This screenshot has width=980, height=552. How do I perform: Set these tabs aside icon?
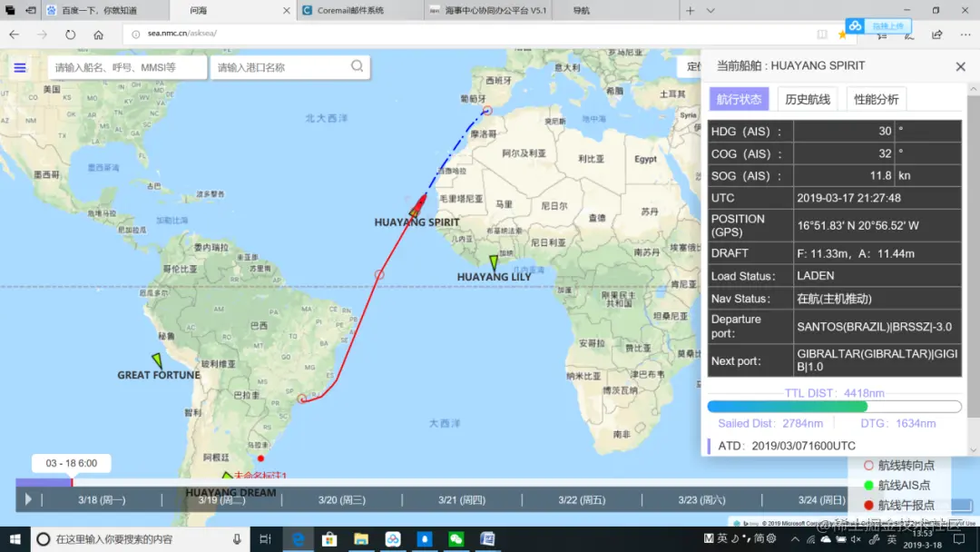point(30,10)
